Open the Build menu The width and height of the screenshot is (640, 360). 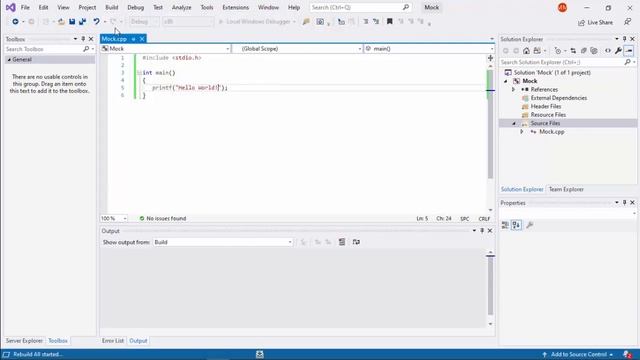(x=111, y=7)
